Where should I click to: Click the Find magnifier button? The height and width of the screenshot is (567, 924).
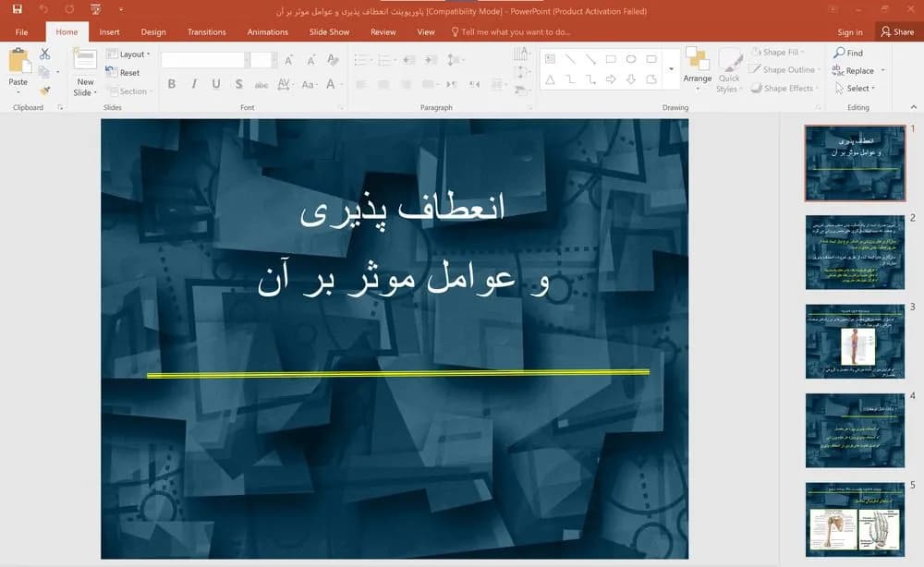coord(848,53)
